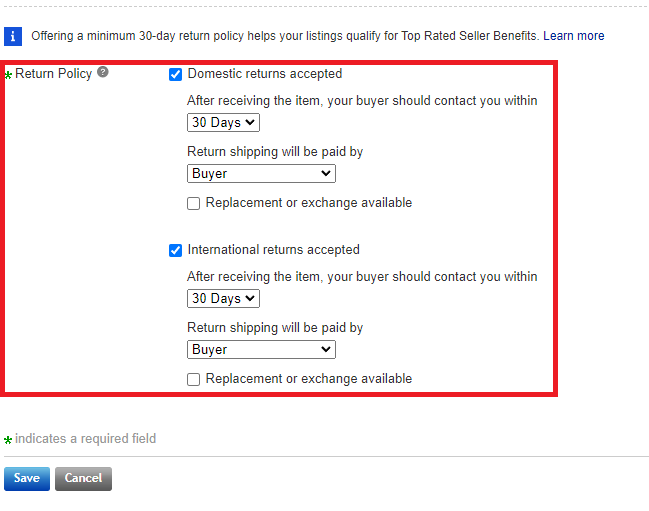649x511 pixels.
Task: Uncheck Domestic returns accepted
Action: (176, 74)
